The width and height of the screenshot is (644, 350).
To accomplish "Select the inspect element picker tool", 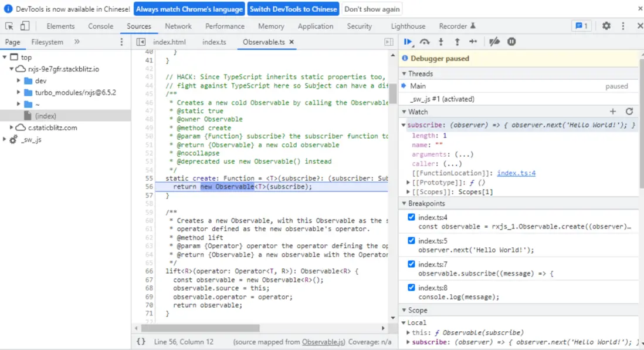I will pyautogui.click(x=9, y=26).
